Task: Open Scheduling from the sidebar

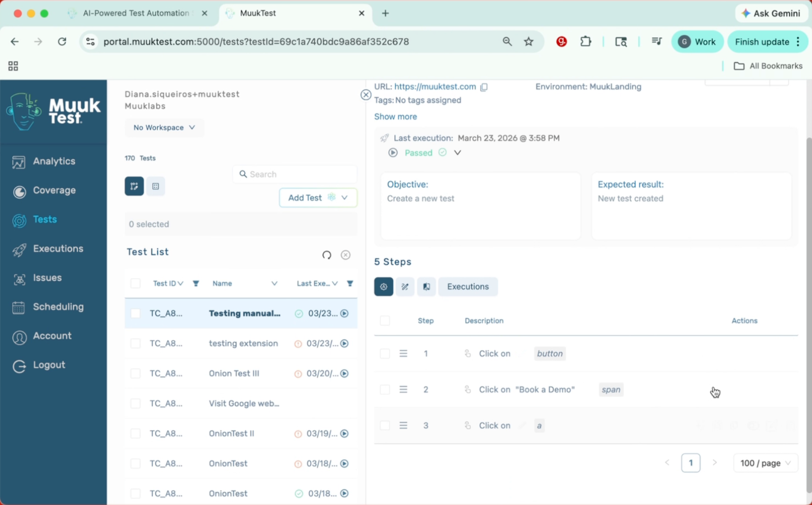Action: 48,307
